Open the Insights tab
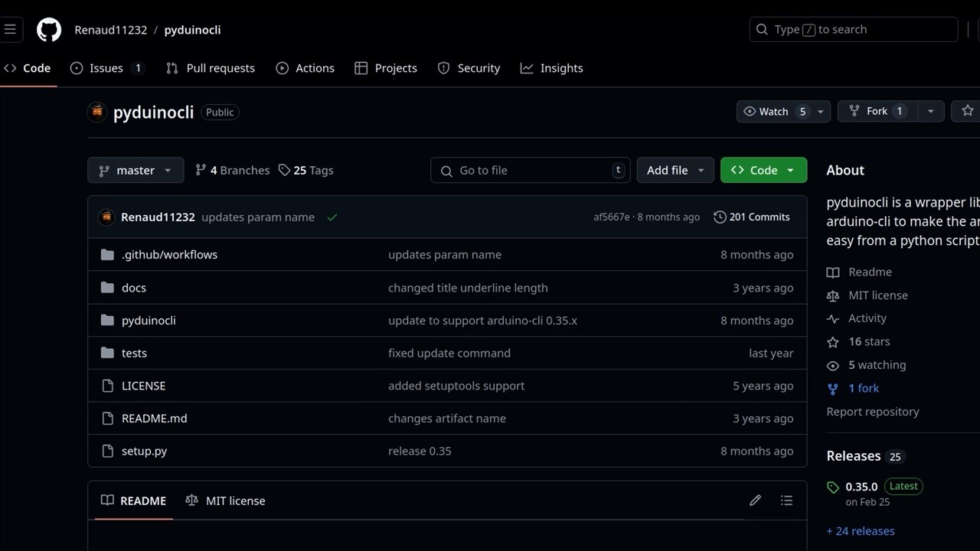This screenshot has width=980, height=551. (552, 68)
